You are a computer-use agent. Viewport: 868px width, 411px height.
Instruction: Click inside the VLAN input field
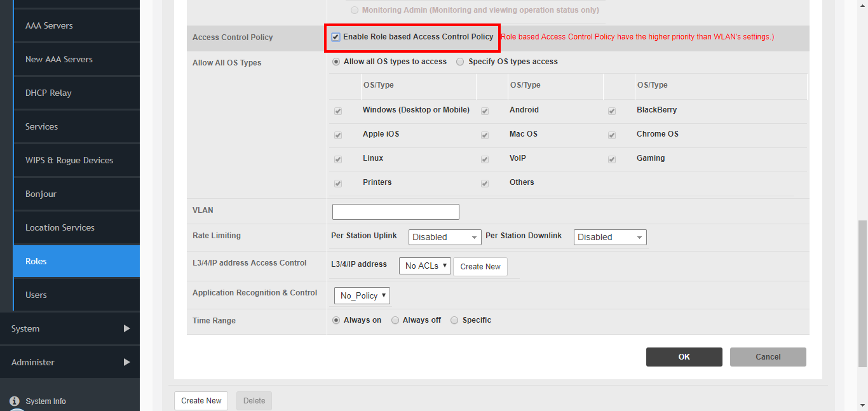[x=395, y=212]
